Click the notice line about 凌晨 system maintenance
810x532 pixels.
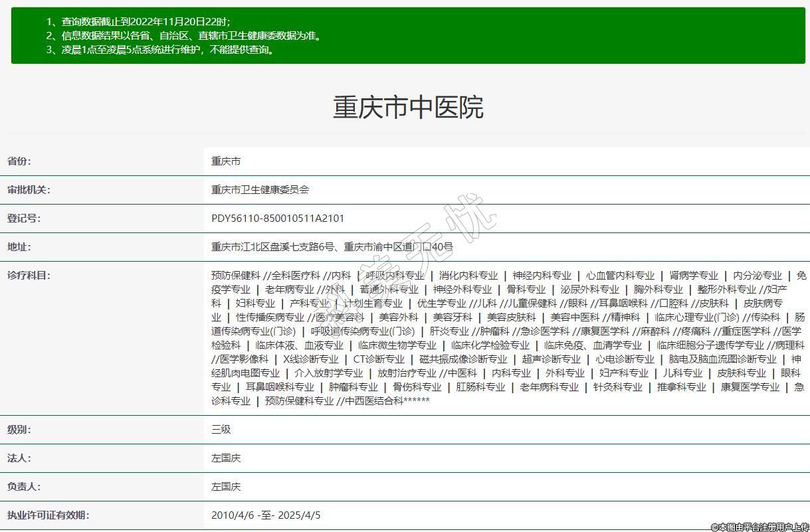[x=159, y=49]
